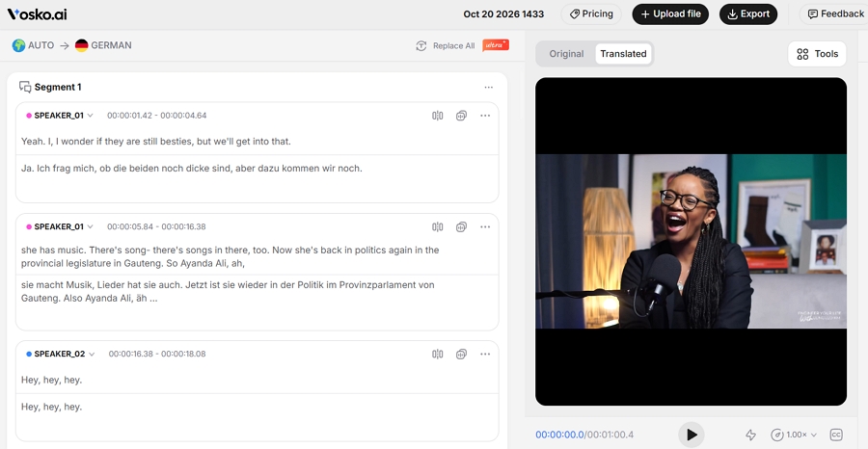The height and width of the screenshot is (449, 868).
Task: Edit the text 'Yeah. I, I wonder if they are still besties'
Action: tap(155, 142)
